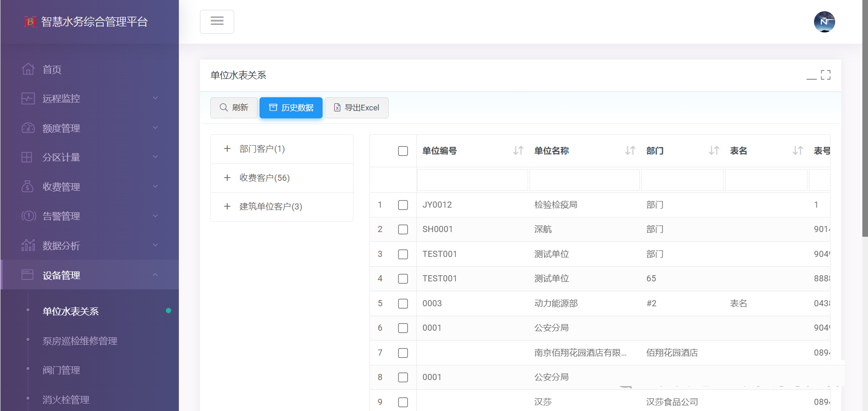Click the 单位名称 filter input field
The width and height of the screenshot is (868, 411).
(584, 180)
